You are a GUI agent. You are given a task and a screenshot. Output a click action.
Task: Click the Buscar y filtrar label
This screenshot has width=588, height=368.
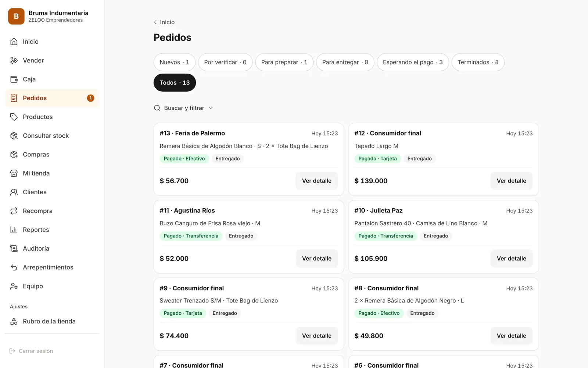pos(184,108)
